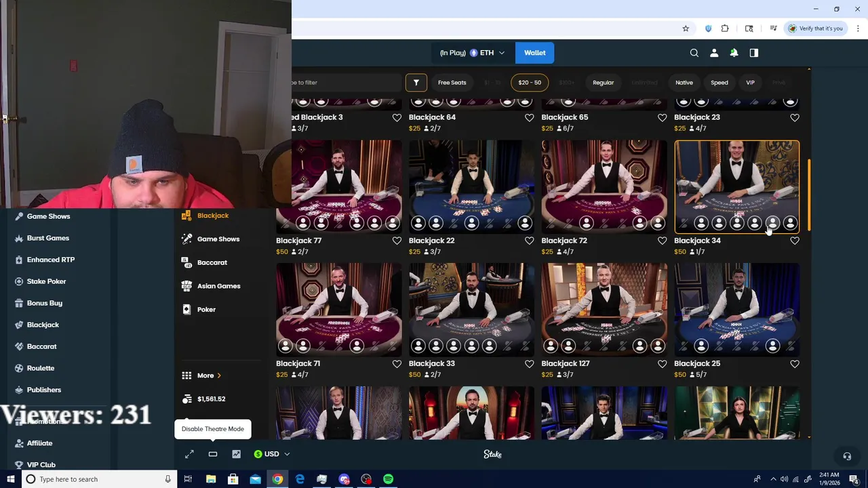This screenshot has height=488, width=868.
Task: Click the Windows taskbar search box
Action: pos(98,479)
